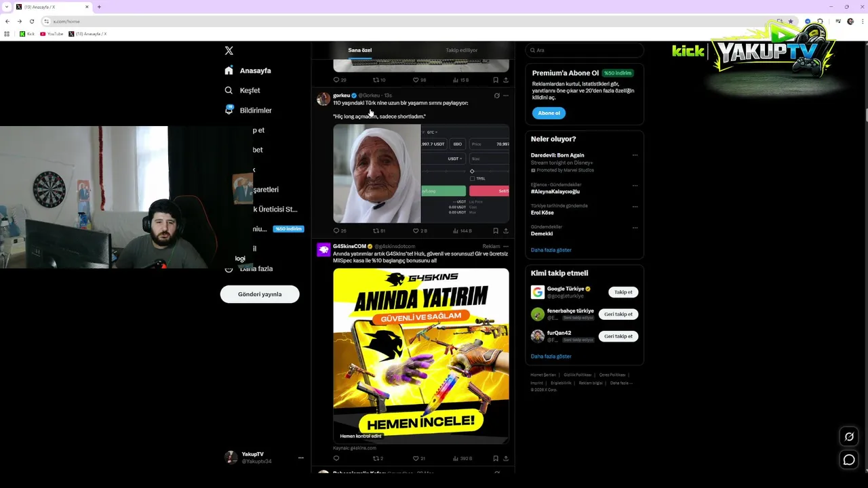
Task: Go back in the browser
Action: [7, 21]
